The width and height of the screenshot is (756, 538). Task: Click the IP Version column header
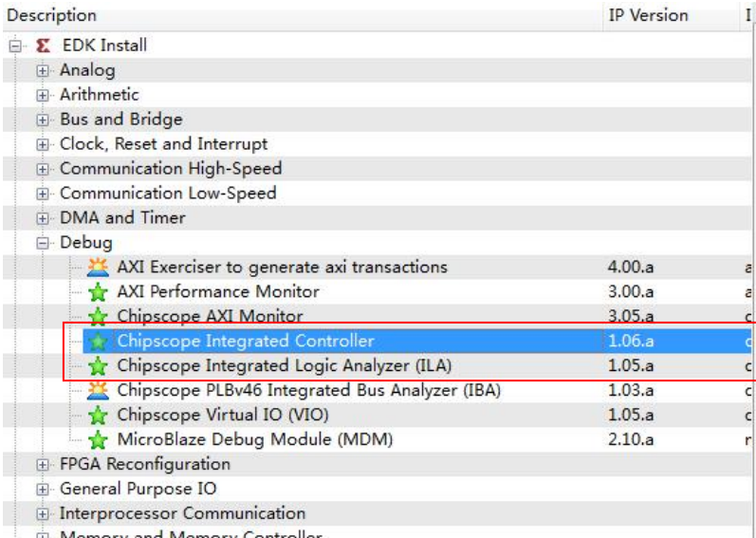648,15
